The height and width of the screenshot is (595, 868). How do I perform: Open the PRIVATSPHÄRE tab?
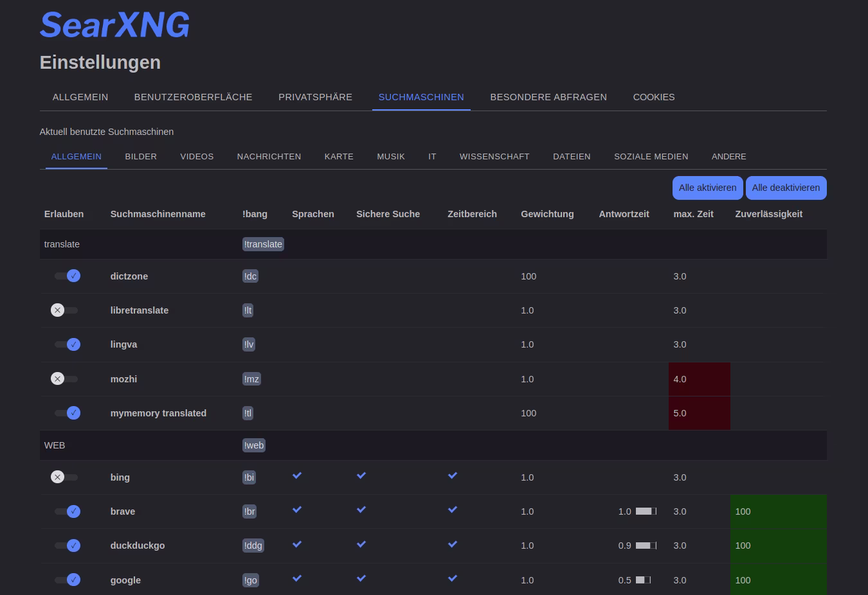(x=315, y=97)
